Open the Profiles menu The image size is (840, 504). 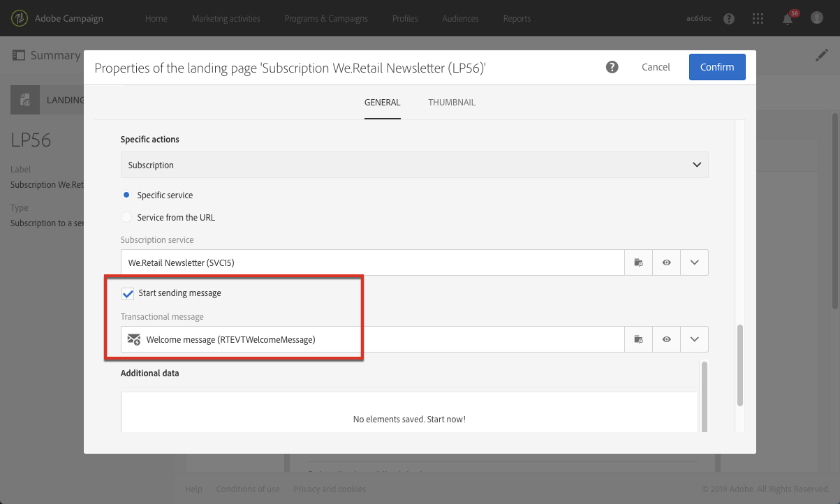[x=405, y=19]
